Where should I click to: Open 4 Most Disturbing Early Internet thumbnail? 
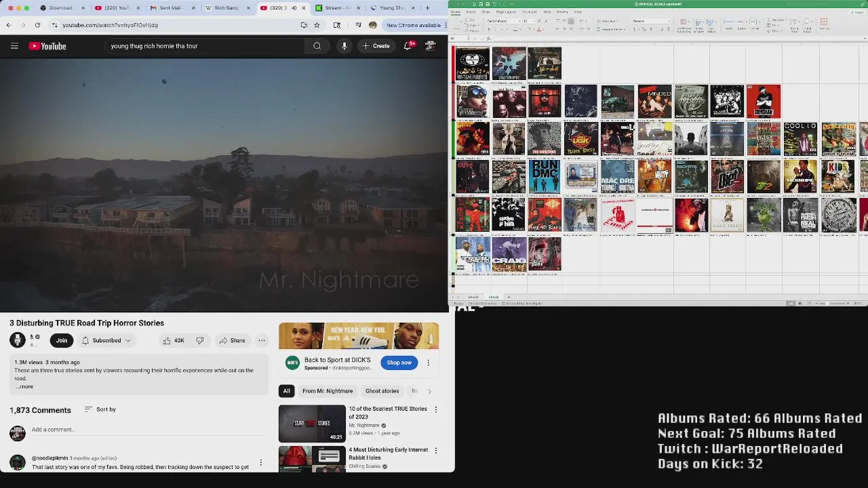point(312,459)
